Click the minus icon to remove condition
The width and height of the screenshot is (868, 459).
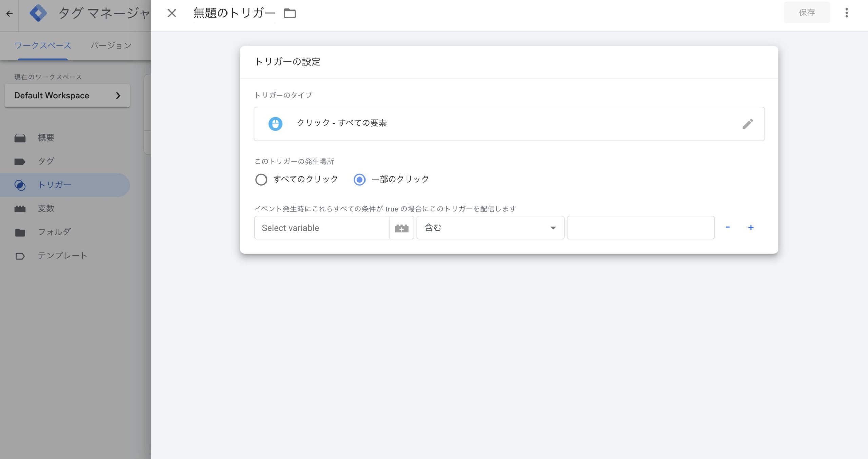coord(727,227)
